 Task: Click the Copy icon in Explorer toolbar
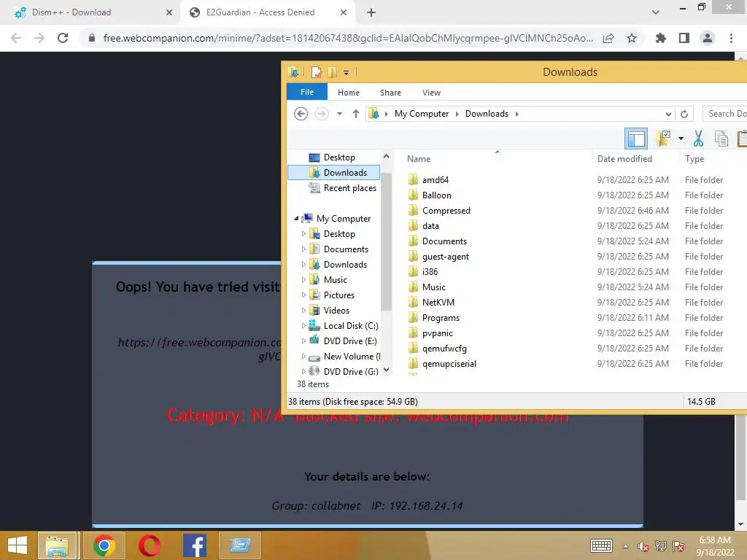pos(721,139)
